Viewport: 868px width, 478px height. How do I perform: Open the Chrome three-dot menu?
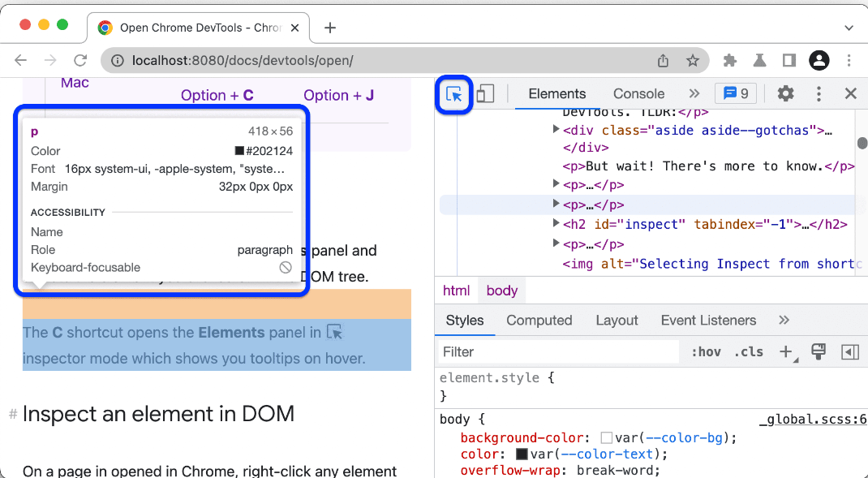[x=849, y=60]
